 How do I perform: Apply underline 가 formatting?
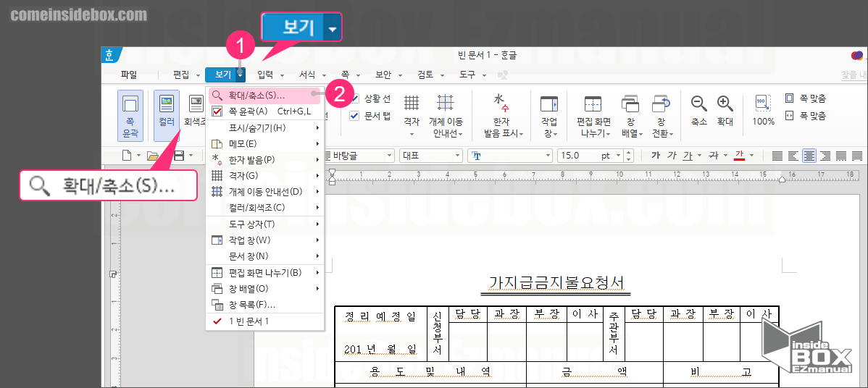(688, 156)
